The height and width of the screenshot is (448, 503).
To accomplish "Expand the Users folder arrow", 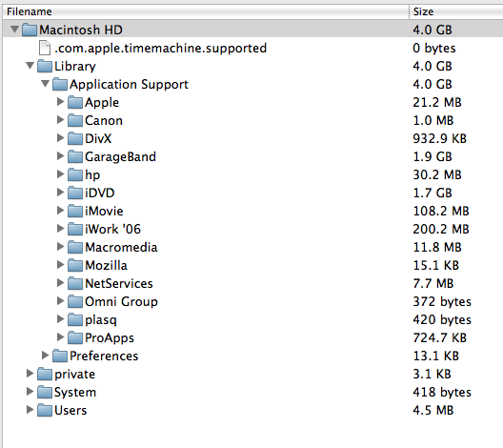I will [x=30, y=410].
